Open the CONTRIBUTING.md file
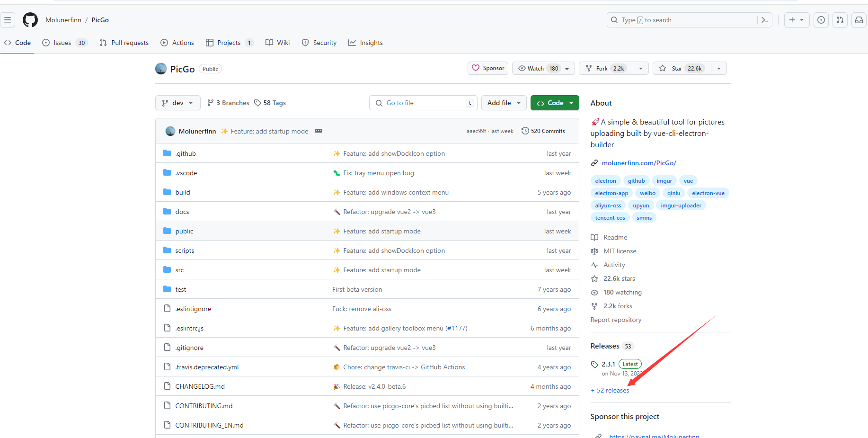This screenshot has width=868, height=438. tap(204, 406)
